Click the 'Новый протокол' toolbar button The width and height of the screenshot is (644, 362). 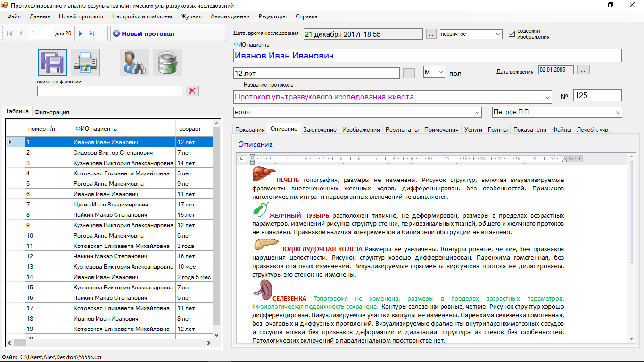(143, 33)
